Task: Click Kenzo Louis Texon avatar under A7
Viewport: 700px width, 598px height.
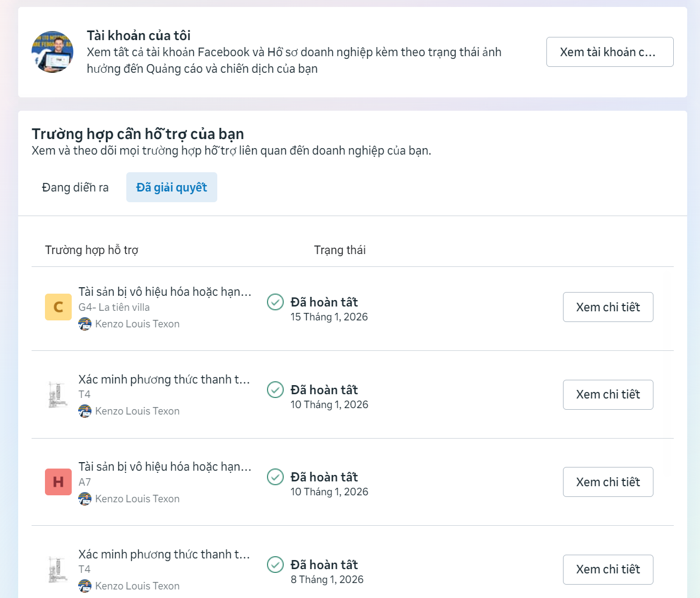Action: click(x=85, y=499)
